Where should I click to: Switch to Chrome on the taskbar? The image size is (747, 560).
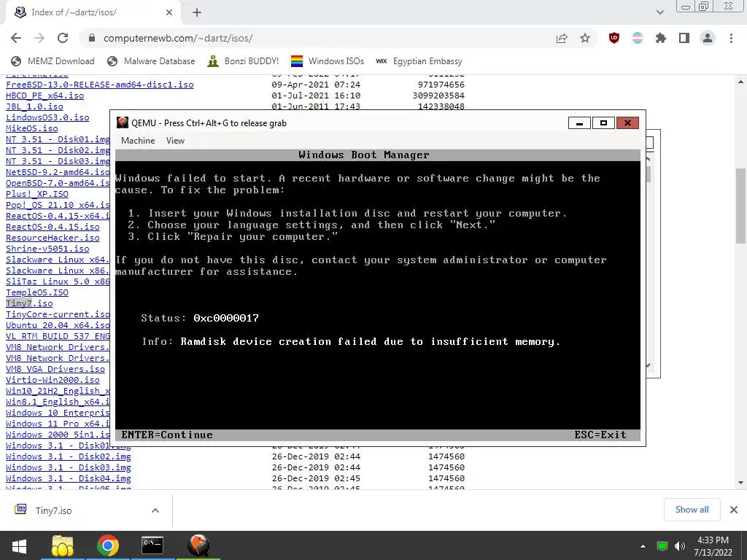click(x=108, y=545)
